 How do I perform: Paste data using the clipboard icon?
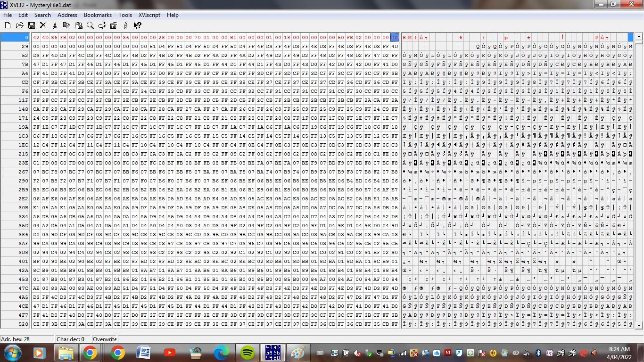click(x=78, y=25)
